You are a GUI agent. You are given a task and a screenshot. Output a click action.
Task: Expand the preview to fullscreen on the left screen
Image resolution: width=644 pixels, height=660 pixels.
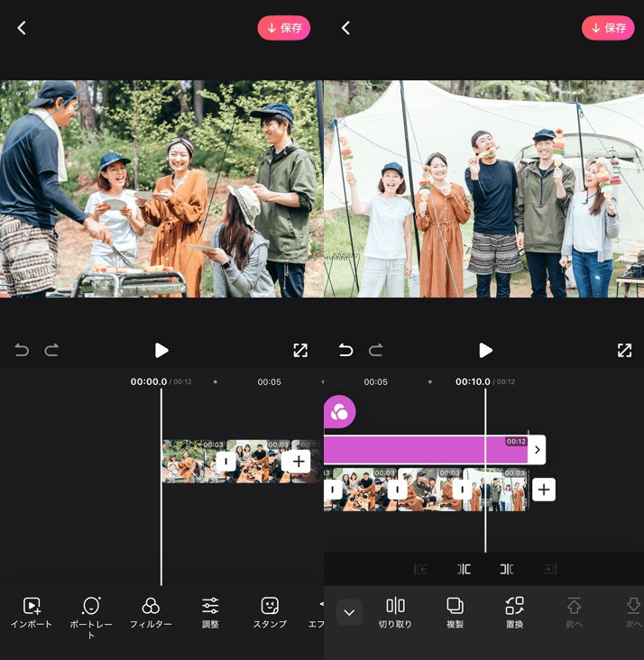click(x=300, y=350)
